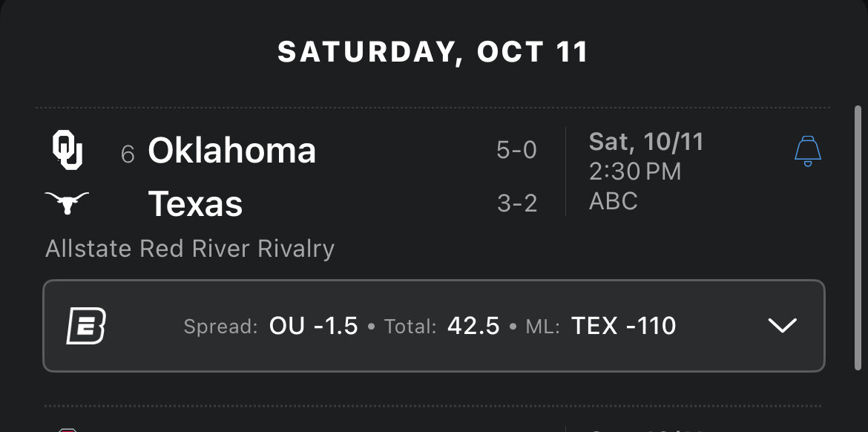Tap the Texas Longhorns logo
This screenshot has width=868, height=432.
67,203
